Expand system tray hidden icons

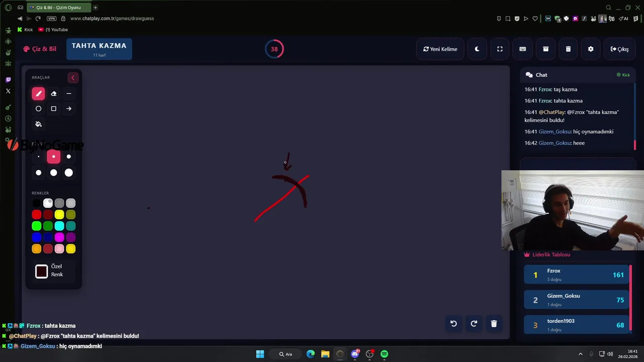(580, 354)
